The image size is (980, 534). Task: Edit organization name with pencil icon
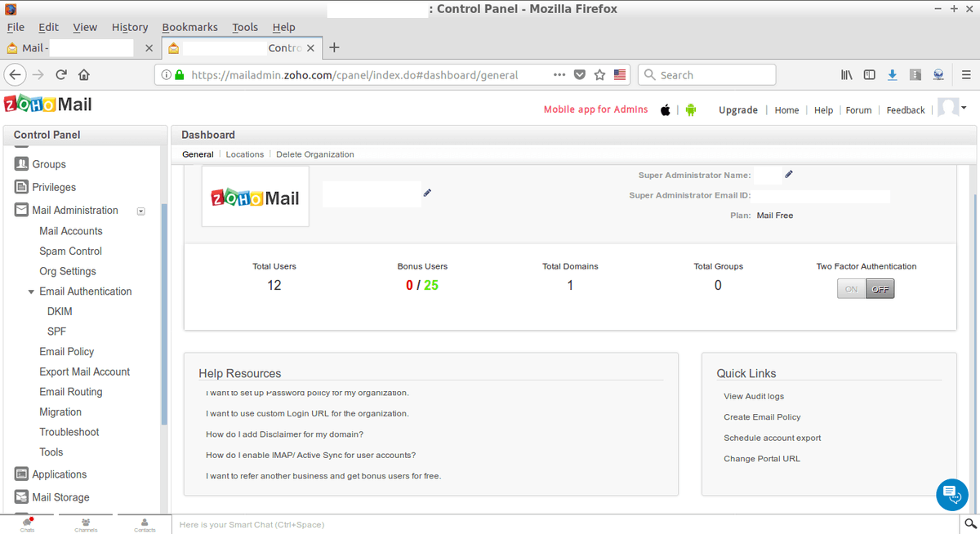pyautogui.click(x=427, y=194)
